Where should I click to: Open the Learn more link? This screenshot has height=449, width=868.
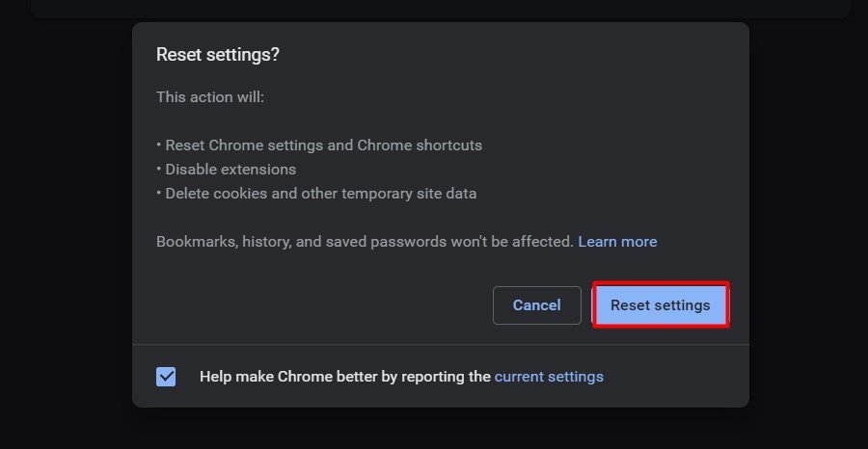pos(617,242)
